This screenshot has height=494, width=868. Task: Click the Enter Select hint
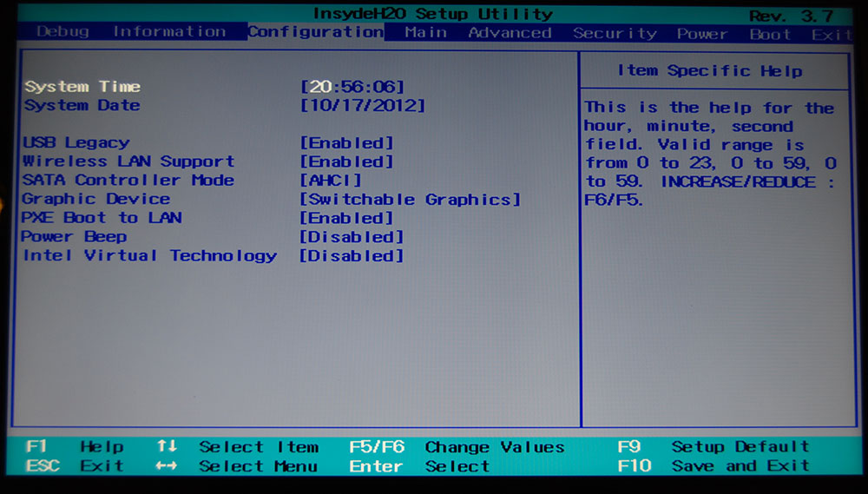tap(419, 466)
